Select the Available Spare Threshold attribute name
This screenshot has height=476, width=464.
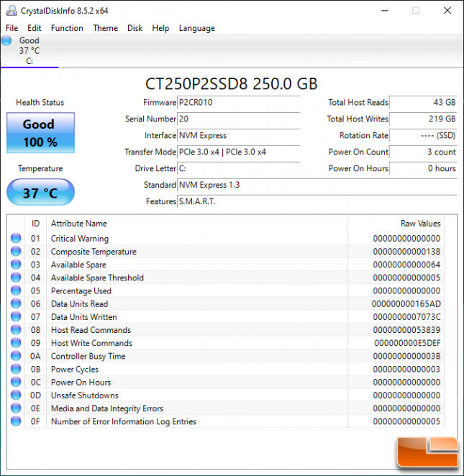(x=97, y=278)
